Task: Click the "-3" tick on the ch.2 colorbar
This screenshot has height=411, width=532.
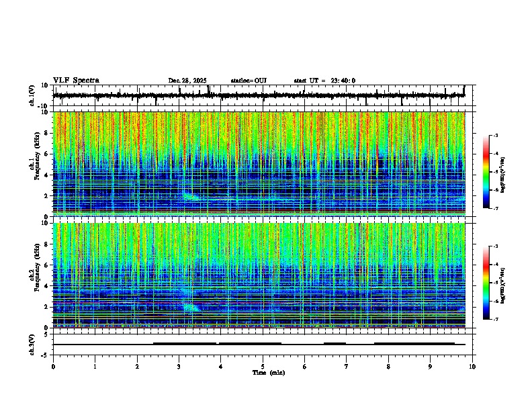Action: [496, 246]
